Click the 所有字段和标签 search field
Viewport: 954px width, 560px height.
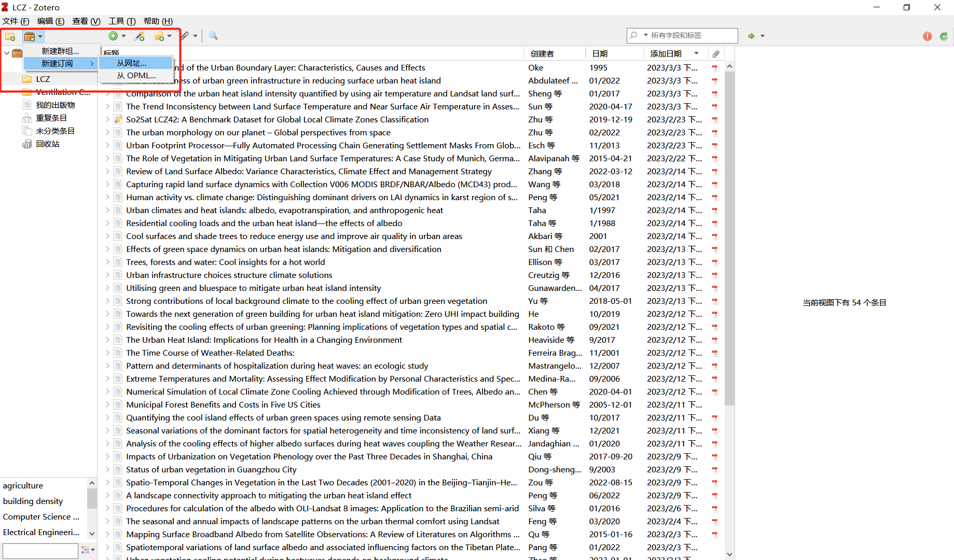(682, 35)
